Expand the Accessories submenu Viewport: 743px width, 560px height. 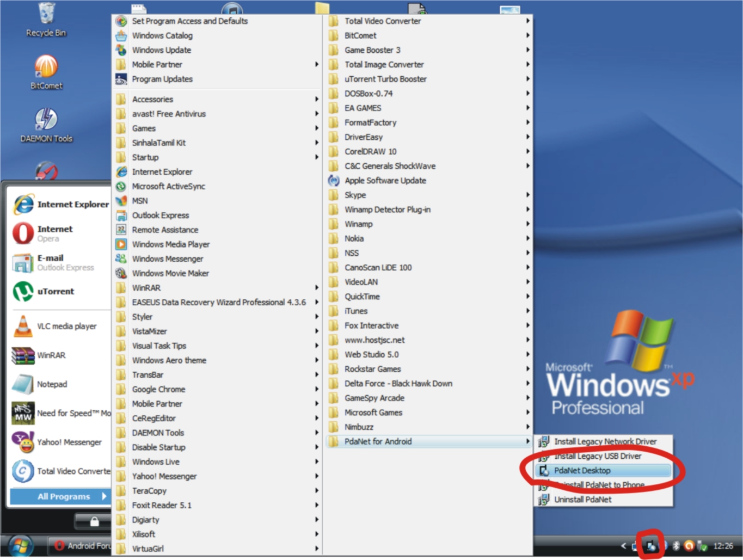tap(152, 100)
